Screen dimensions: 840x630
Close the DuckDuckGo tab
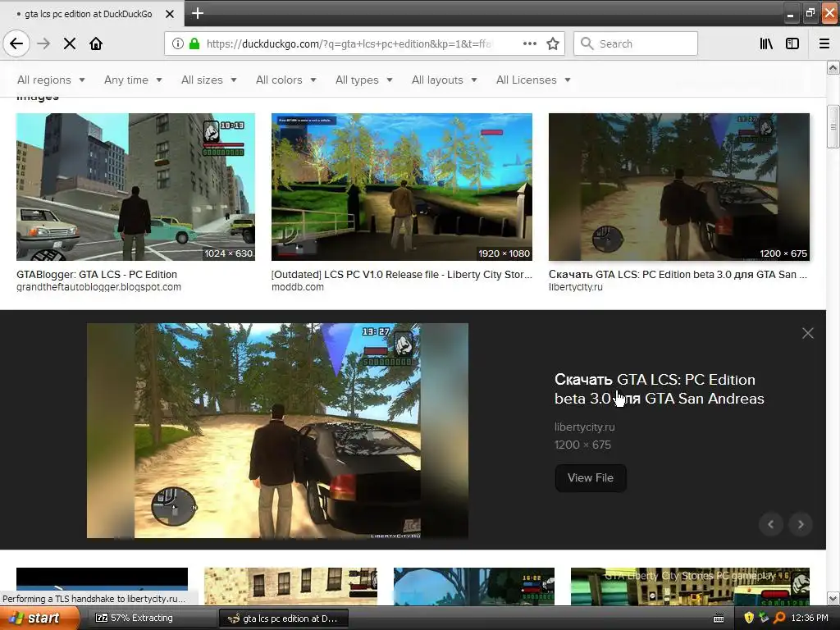click(x=170, y=14)
